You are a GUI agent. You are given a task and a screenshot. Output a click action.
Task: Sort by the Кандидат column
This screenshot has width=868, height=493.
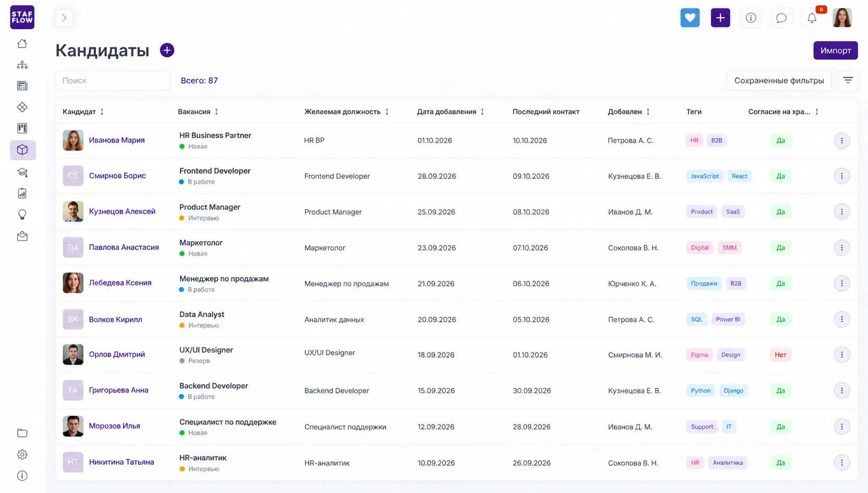click(x=102, y=112)
